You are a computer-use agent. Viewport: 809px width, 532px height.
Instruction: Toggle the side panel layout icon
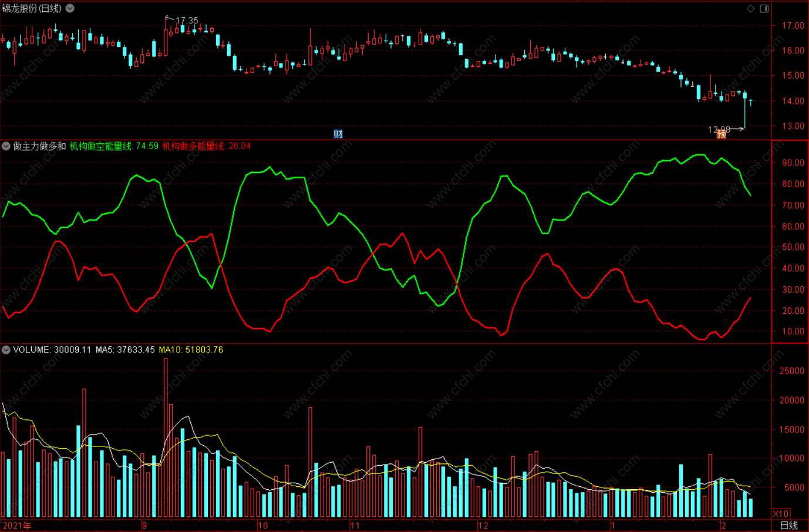764,8
